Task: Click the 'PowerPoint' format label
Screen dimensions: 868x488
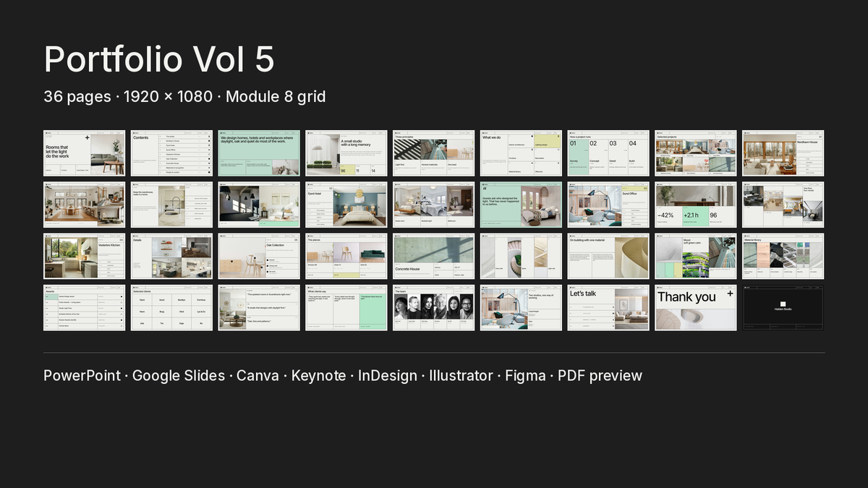Action: click(82, 375)
